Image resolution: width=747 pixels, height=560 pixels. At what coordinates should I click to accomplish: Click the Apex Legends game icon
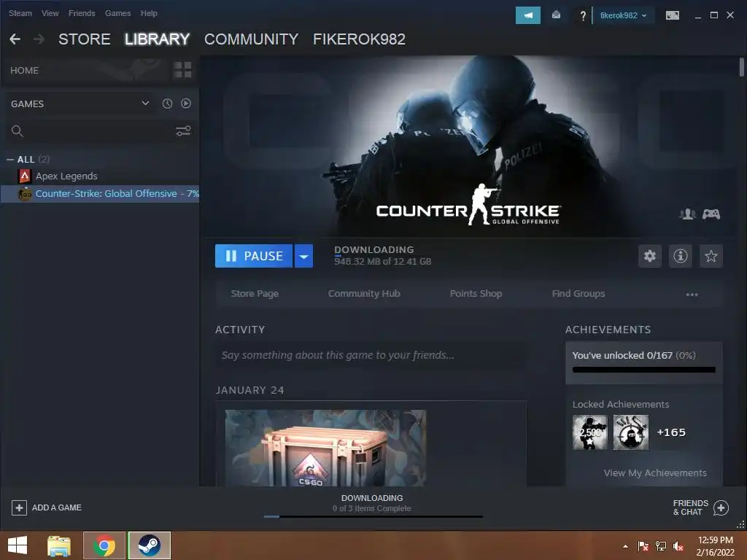[x=25, y=176]
